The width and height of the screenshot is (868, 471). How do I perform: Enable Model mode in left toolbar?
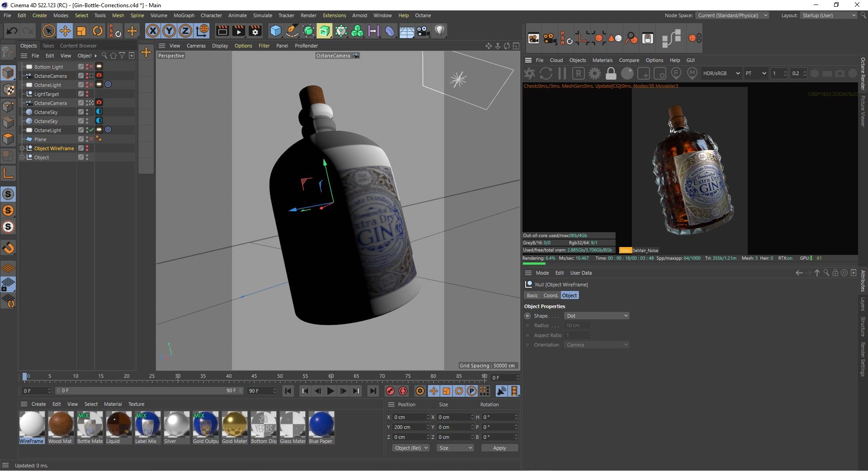[x=8, y=73]
